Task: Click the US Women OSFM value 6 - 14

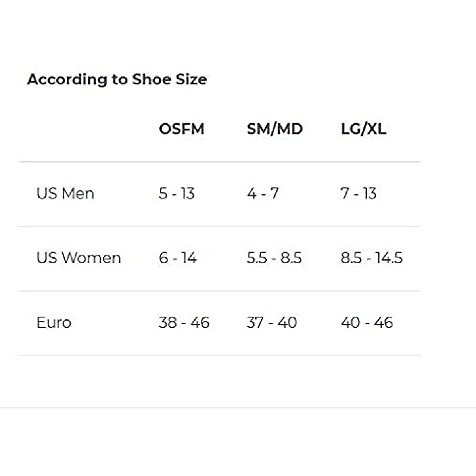Action: pyautogui.click(x=178, y=258)
